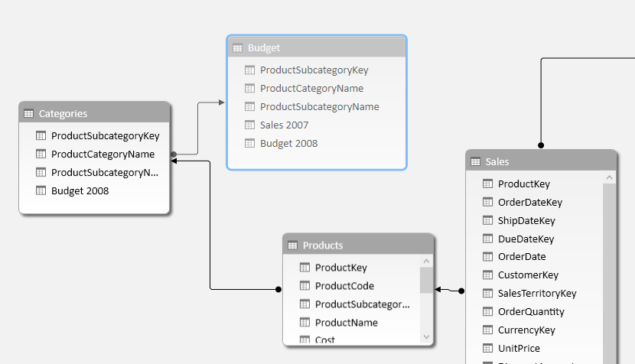This screenshot has width=635, height=364.
Task: Click column icon beside SalesTerritoryKey
Action: click(487, 293)
